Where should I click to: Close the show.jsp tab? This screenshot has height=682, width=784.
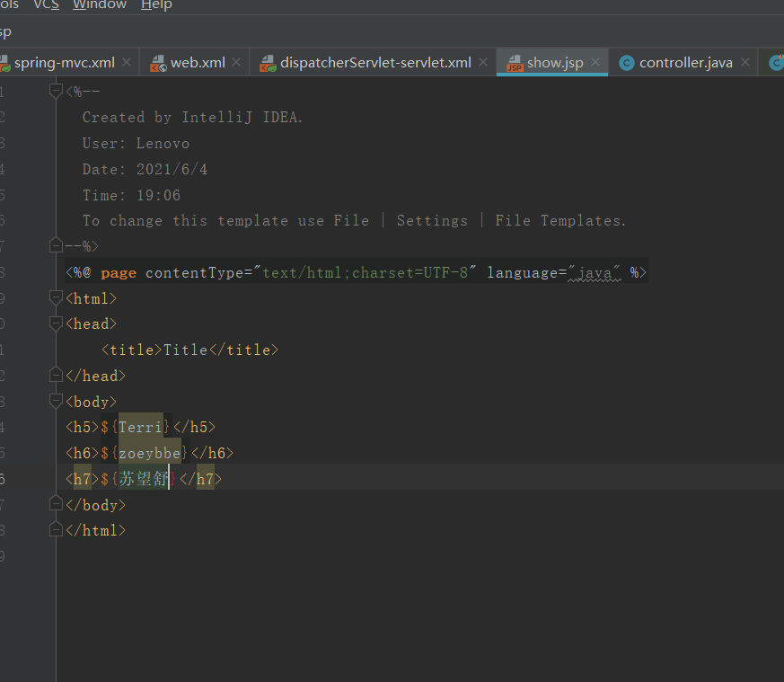pyautogui.click(x=595, y=63)
